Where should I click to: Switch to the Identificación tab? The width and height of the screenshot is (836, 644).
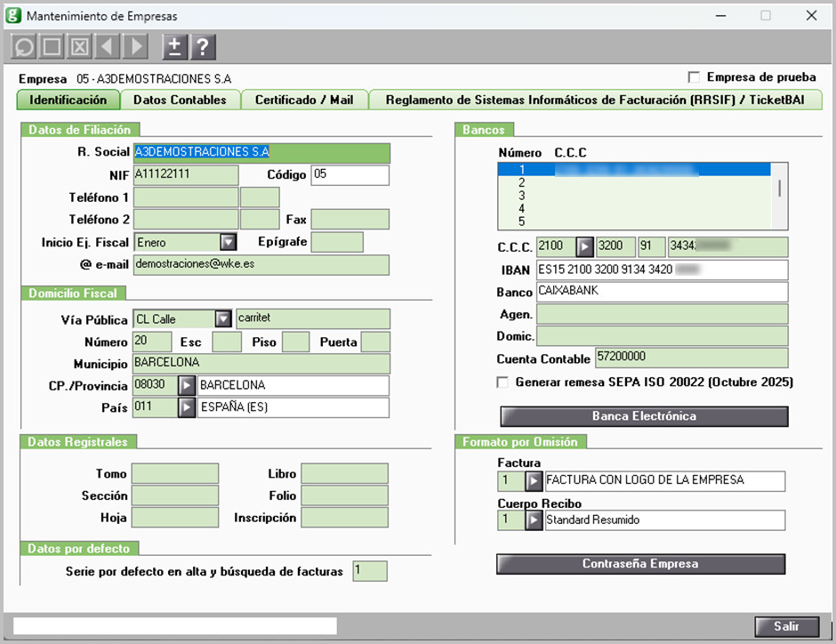pos(68,101)
